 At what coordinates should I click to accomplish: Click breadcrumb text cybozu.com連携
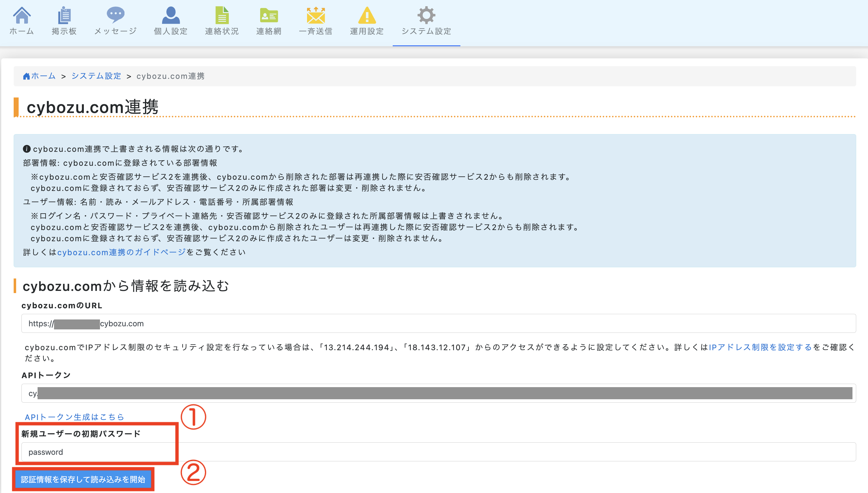171,76
